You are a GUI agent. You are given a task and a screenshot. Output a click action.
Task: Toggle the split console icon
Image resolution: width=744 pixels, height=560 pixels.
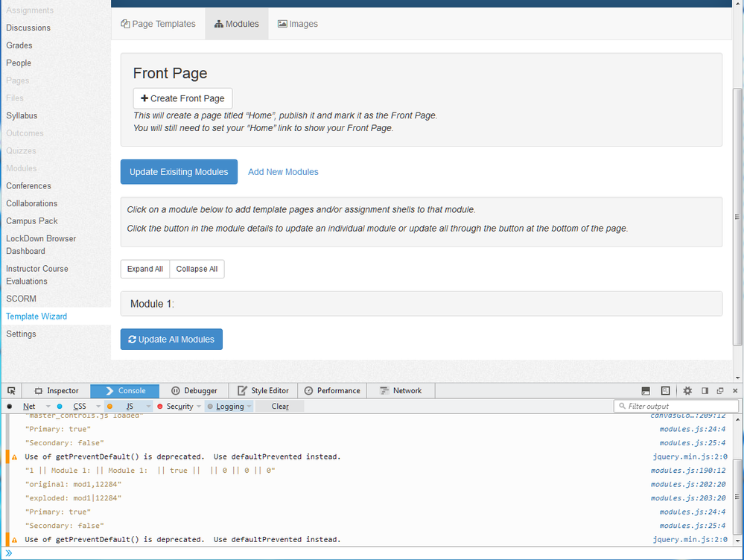[646, 391]
